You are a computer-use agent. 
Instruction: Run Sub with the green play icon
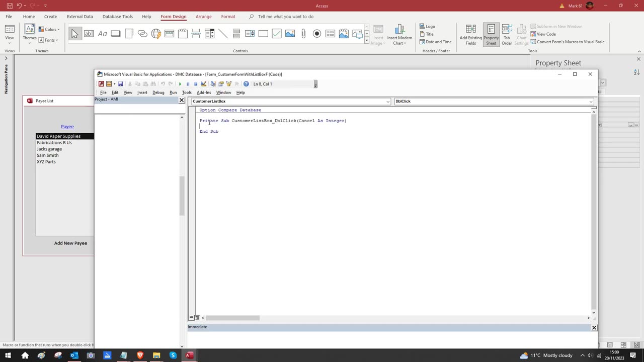[180, 84]
